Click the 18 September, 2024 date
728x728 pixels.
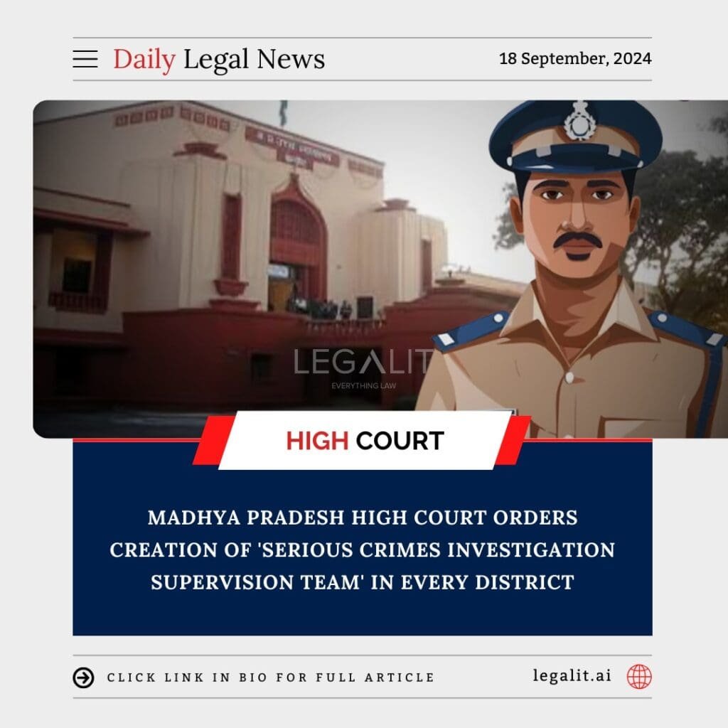(x=575, y=58)
